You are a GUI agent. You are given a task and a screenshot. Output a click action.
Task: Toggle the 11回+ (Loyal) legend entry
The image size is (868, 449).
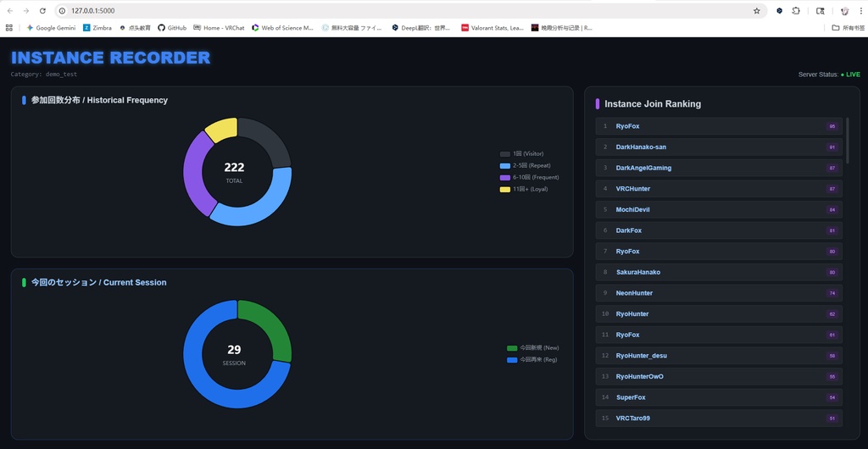pyautogui.click(x=523, y=189)
